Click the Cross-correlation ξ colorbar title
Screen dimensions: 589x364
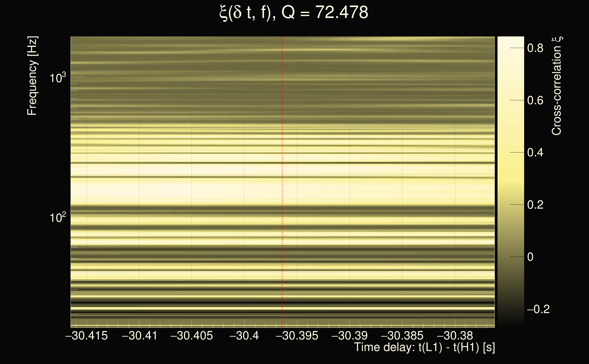click(557, 86)
